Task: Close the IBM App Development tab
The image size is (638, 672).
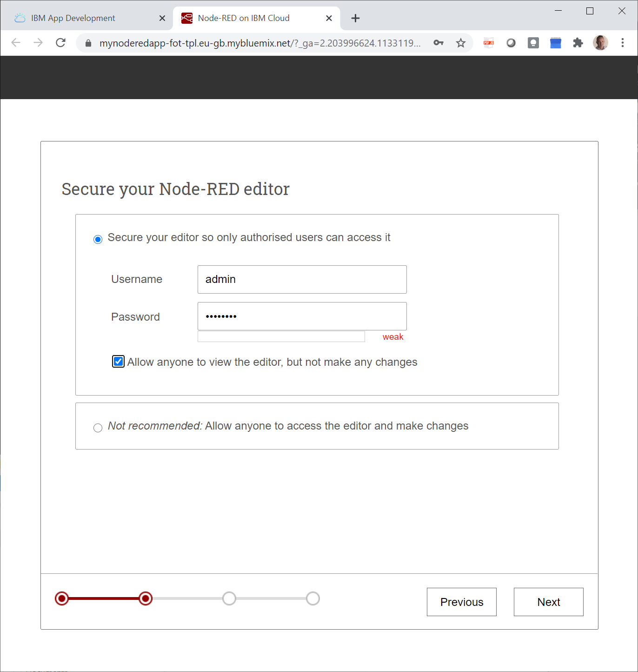Action: coord(162,18)
